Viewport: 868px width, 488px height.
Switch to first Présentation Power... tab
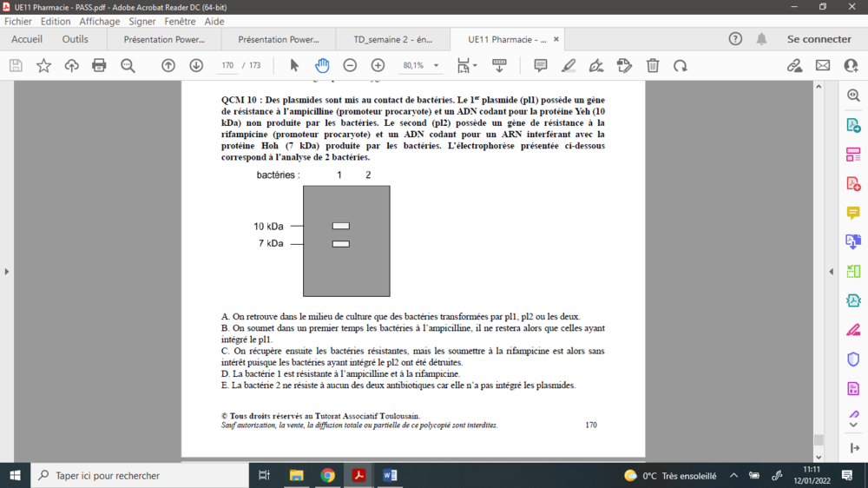pos(164,39)
